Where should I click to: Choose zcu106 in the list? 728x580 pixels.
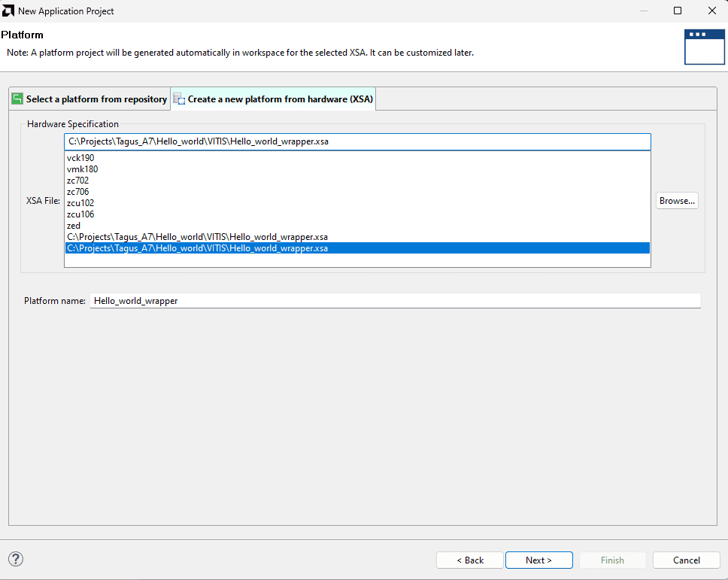click(80, 214)
